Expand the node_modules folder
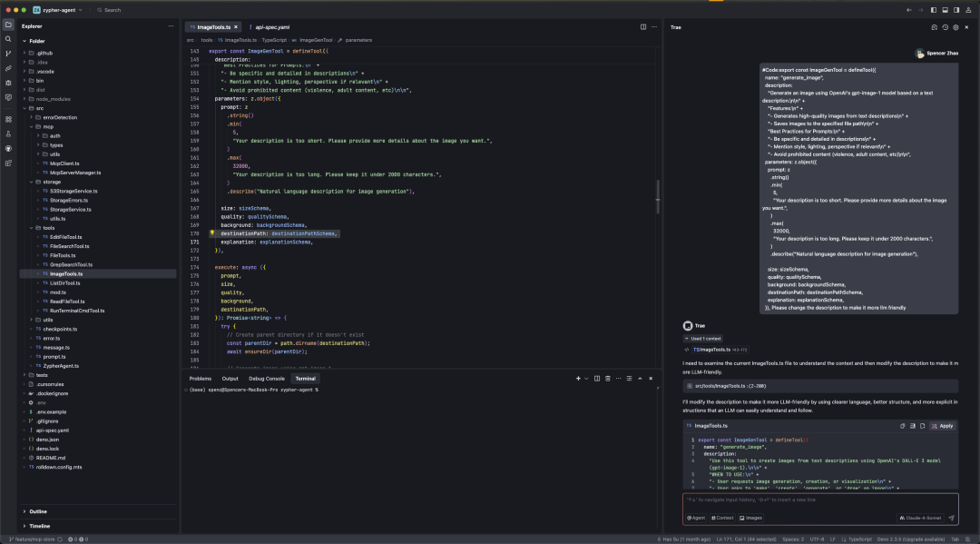980x544 pixels. point(24,99)
